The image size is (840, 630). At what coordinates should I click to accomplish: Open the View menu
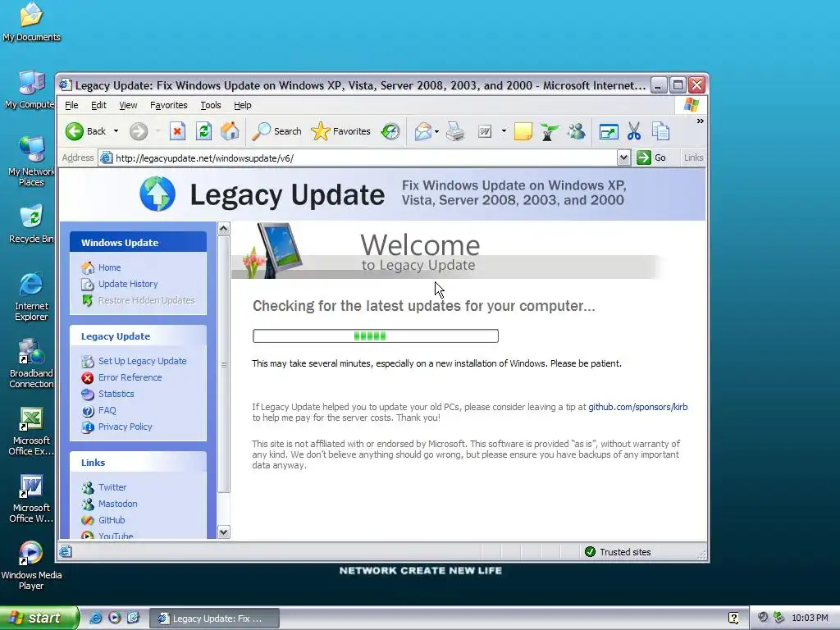pos(128,105)
